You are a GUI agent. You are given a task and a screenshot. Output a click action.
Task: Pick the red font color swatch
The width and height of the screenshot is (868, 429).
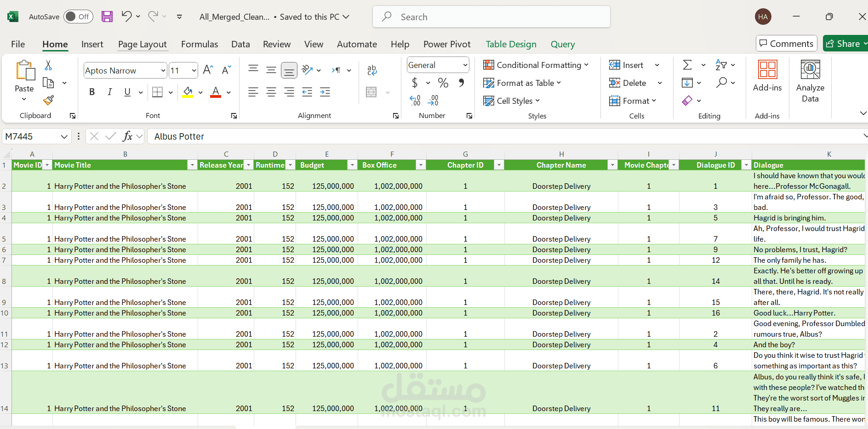[215, 92]
